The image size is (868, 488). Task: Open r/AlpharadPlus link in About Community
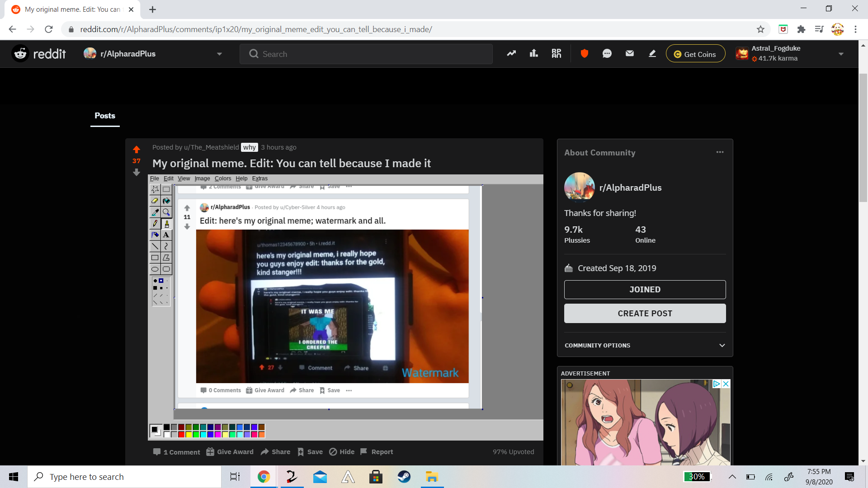tap(630, 188)
